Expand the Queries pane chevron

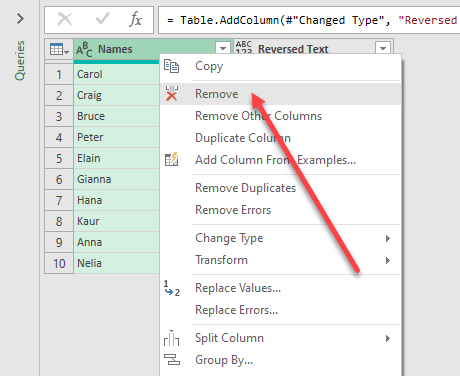(20, 19)
